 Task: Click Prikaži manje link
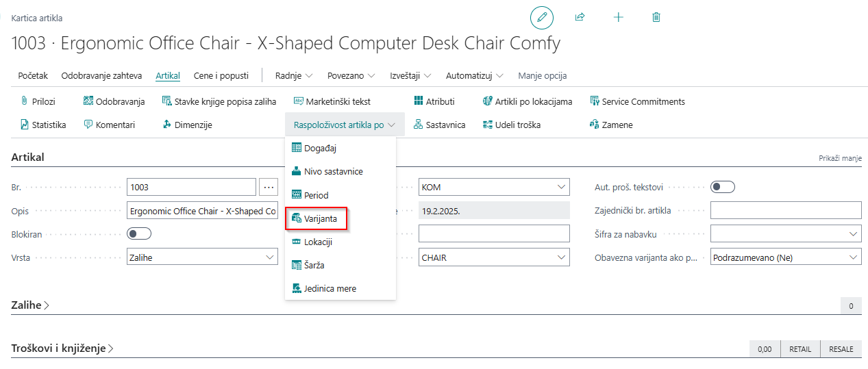[x=840, y=158]
